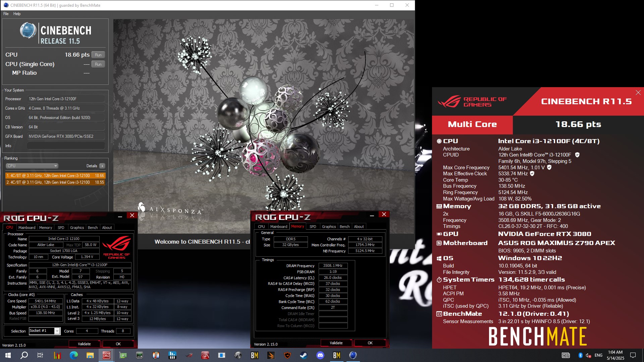Open About tab in right CPU-Z
Viewport: 644px width, 362px height.
pyautogui.click(x=359, y=227)
